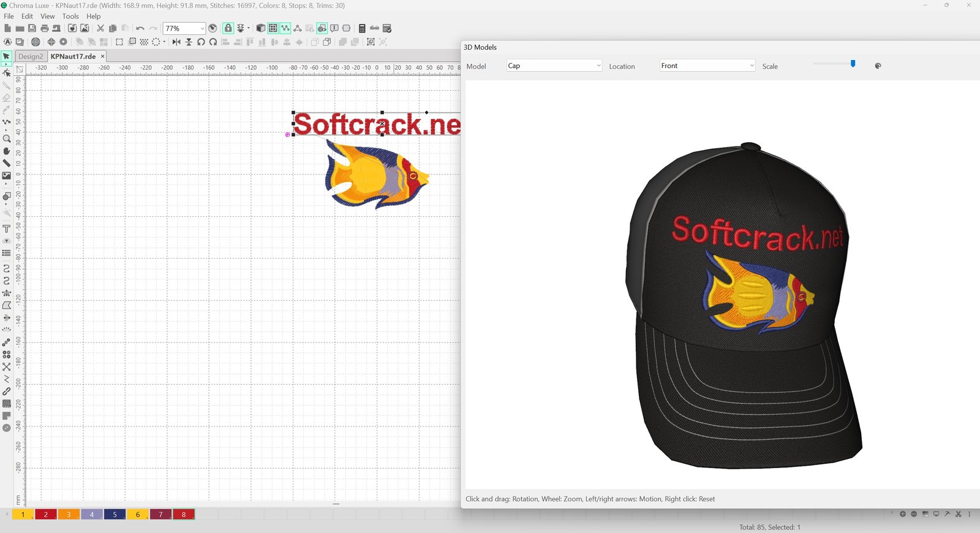Screen dimensions: 980x533
Task: Select the Pan hand tool
Action: (x=7, y=151)
